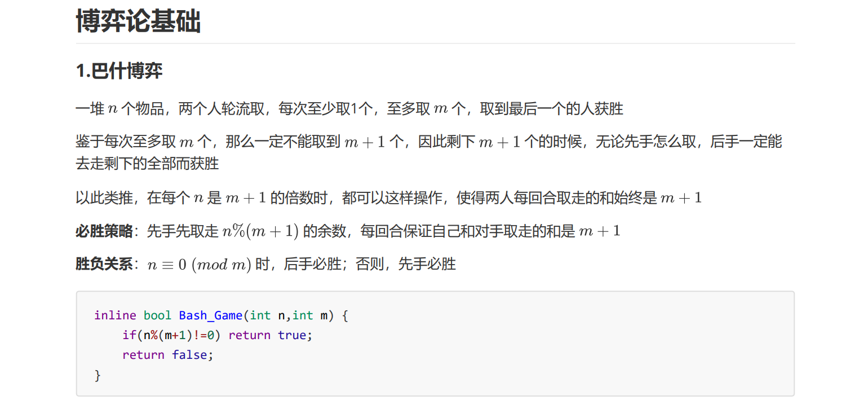Click the n≡0 (mod m) formula
This screenshot has height=404, width=868.
coord(199,264)
